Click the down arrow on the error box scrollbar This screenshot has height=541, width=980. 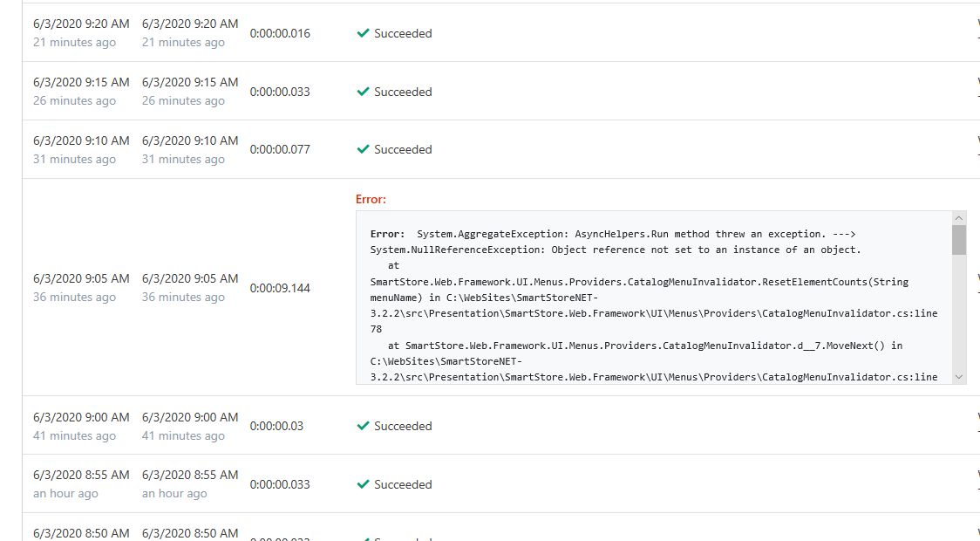tap(959, 377)
